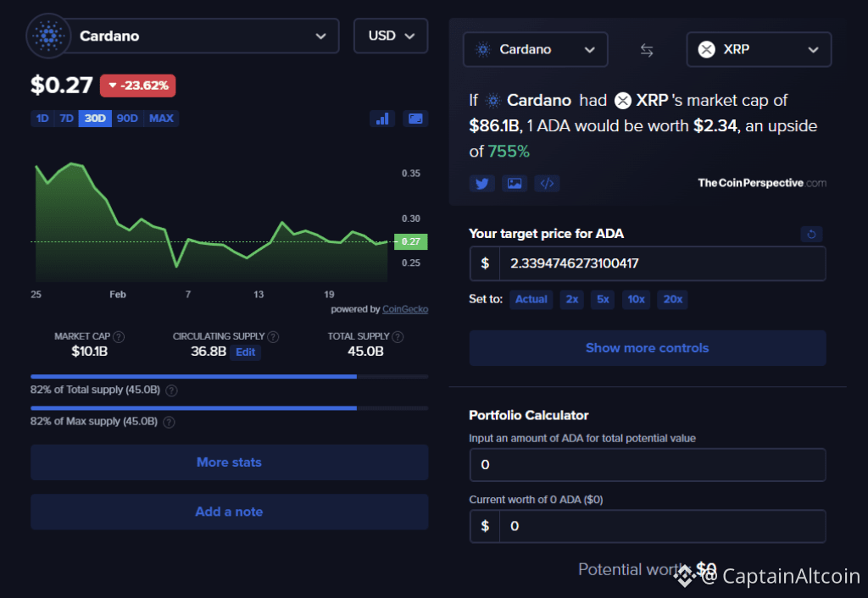Image resolution: width=868 pixels, height=598 pixels.
Task: Click the -23.62% price change badge
Action: click(x=138, y=86)
